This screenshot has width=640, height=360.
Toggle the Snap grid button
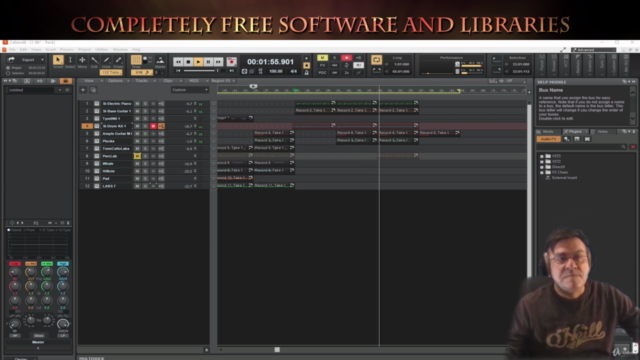[x=136, y=60]
